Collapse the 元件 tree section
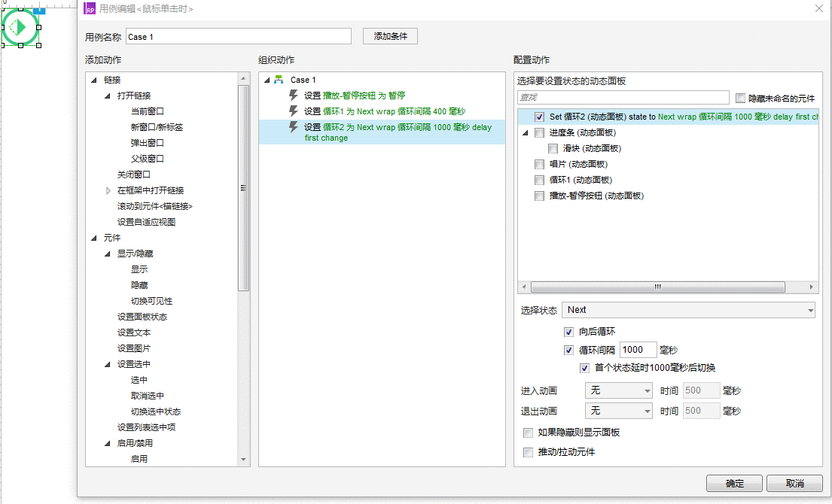This screenshot has height=504, width=832. [94, 238]
